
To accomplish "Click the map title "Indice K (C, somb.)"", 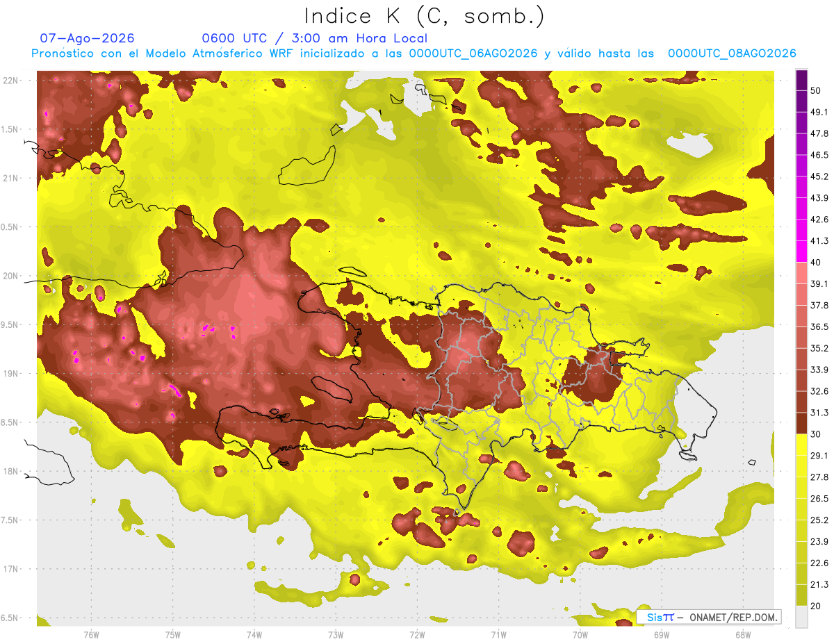I will coord(424,16).
